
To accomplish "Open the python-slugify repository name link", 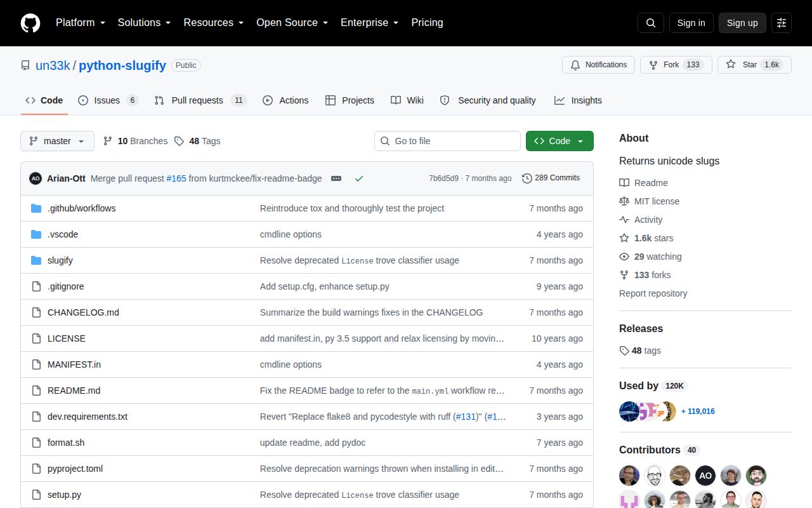I will click(x=122, y=65).
